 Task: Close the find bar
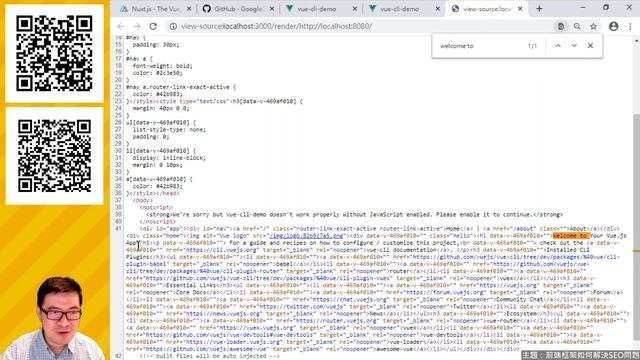tap(590, 46)
